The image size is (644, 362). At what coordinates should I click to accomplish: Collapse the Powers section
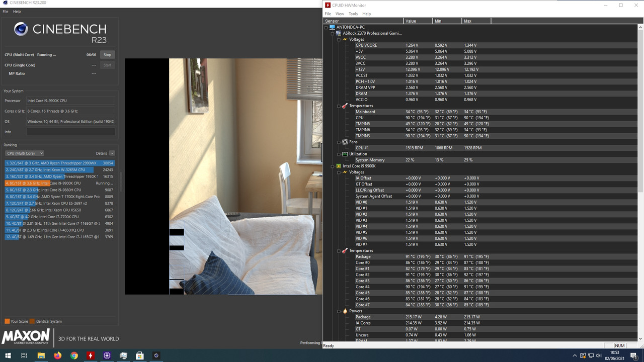[339, 311]
